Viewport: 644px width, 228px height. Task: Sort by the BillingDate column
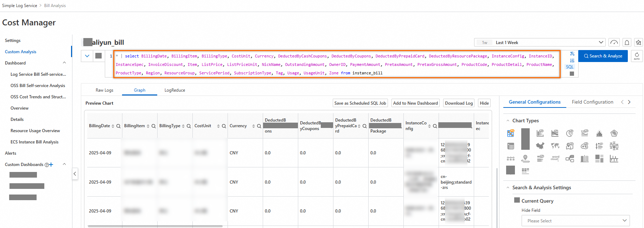[x=113, y=126]
